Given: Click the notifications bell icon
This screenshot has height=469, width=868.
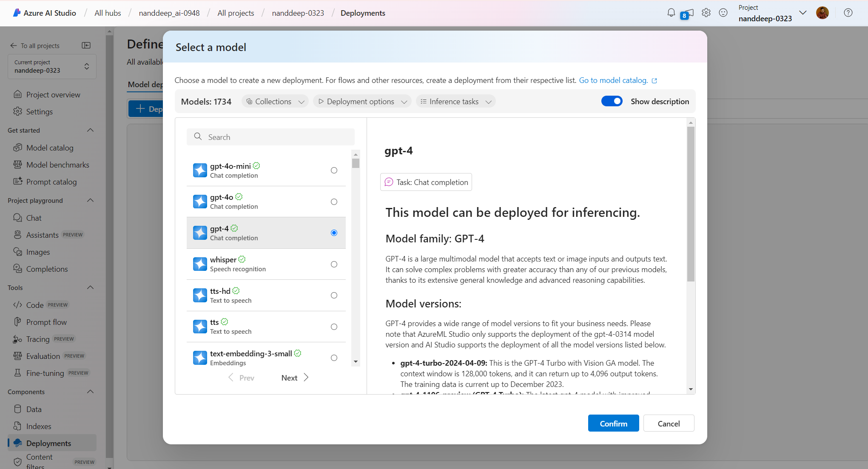Looking at the screenshot, I should pyautogui.click(x=671, y=13).
